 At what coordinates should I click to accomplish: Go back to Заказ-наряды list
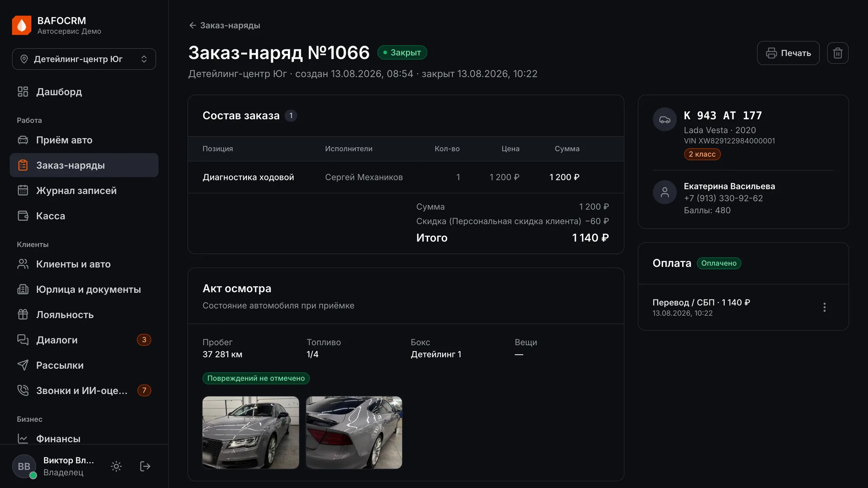pyautogui.click(x=225, y=26)
